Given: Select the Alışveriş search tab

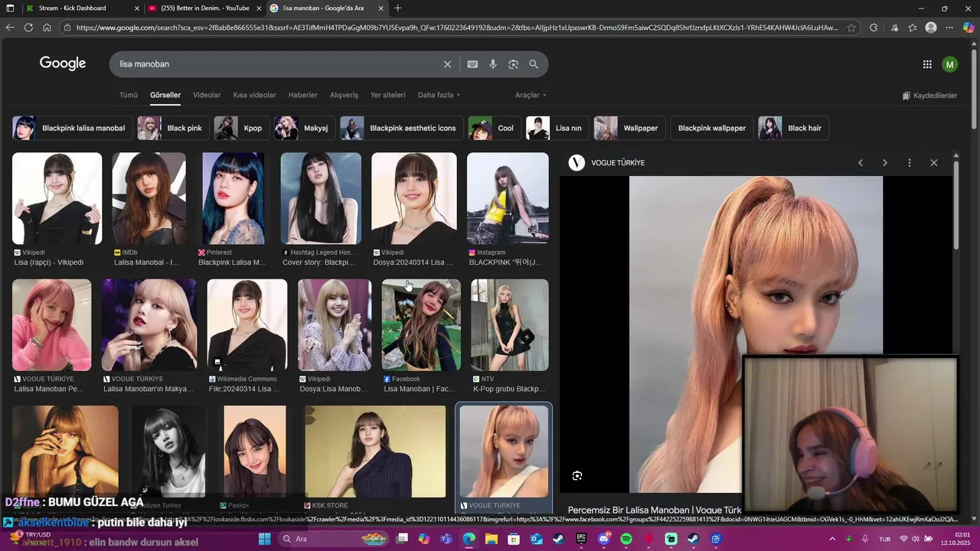Looking at the screenshot, I should 344,95.
